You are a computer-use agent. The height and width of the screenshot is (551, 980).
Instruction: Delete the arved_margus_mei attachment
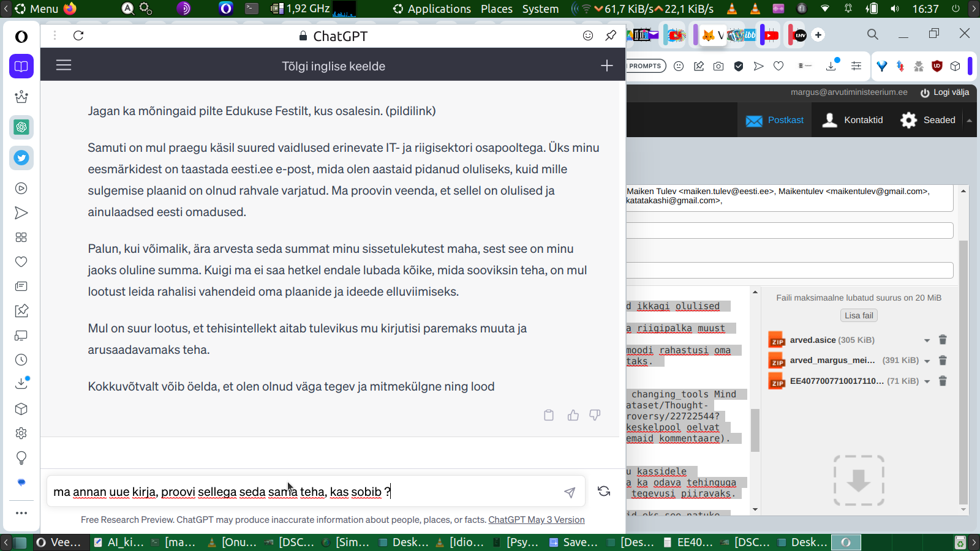click(943, 361)
